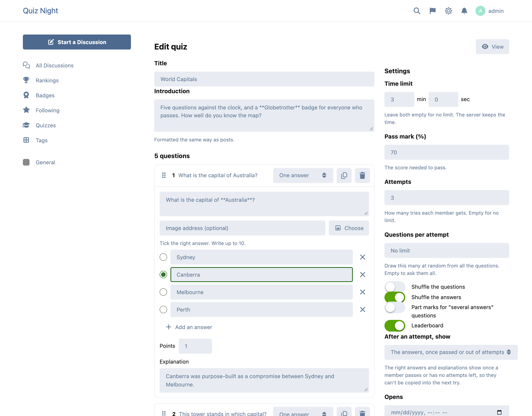
Task: Turn off the Leaderboard toggle
Action: 395,326
